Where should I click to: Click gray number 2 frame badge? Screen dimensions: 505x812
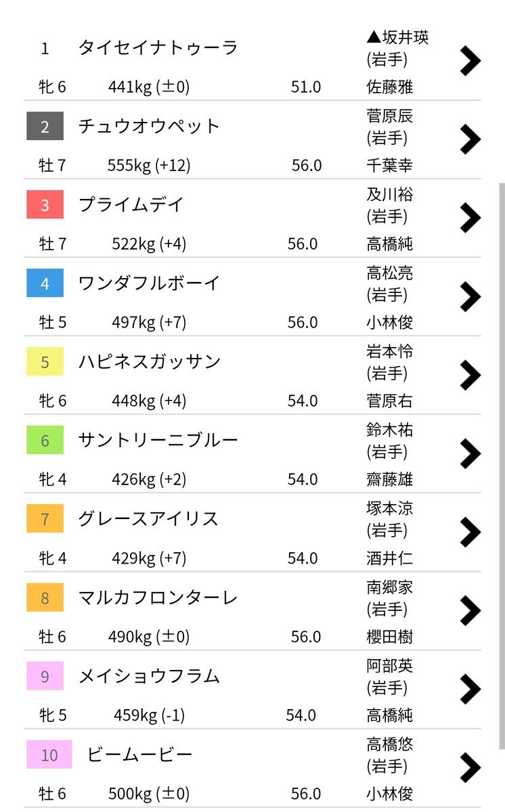45,126
